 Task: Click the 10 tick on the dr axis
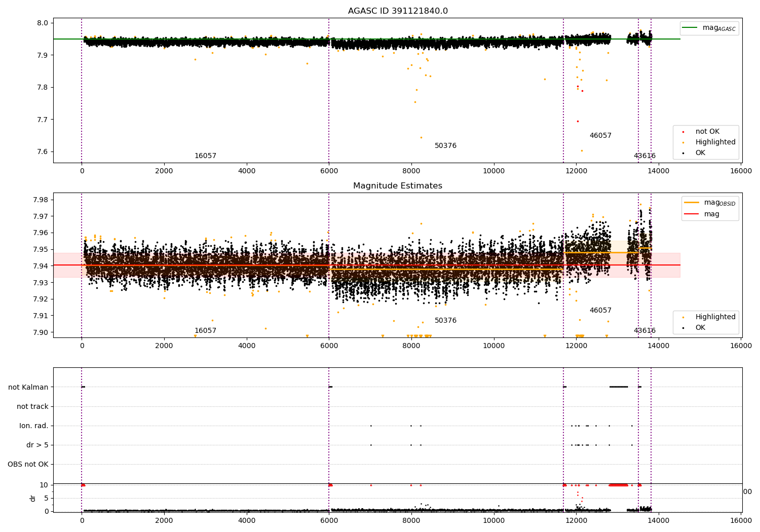click(x=44, y=485)
